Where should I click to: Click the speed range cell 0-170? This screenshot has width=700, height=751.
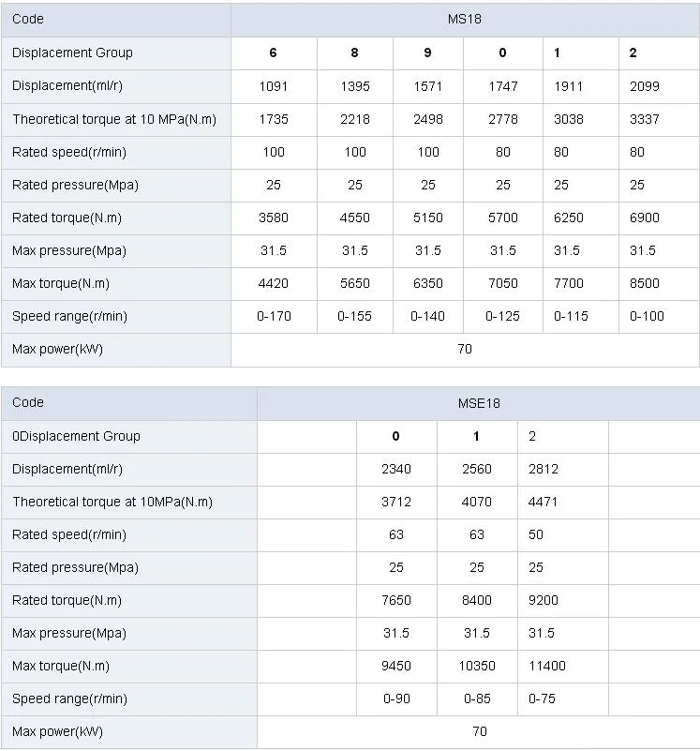coord(274,316)
